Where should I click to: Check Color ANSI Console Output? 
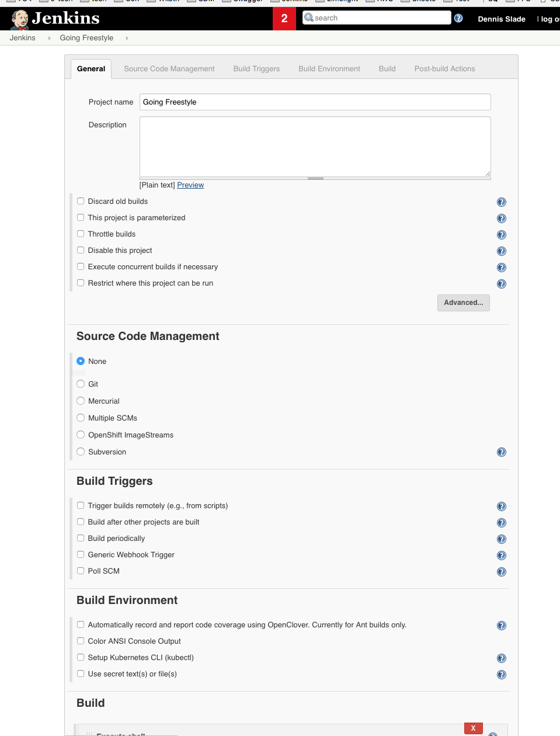click(x=81, y=641)
